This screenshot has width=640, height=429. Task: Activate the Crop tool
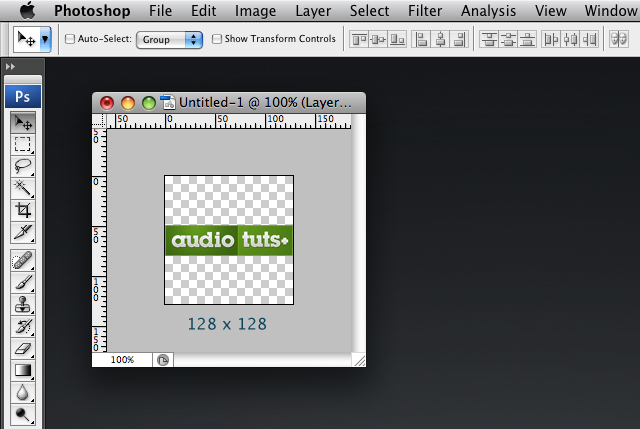[x=23, y=210]
